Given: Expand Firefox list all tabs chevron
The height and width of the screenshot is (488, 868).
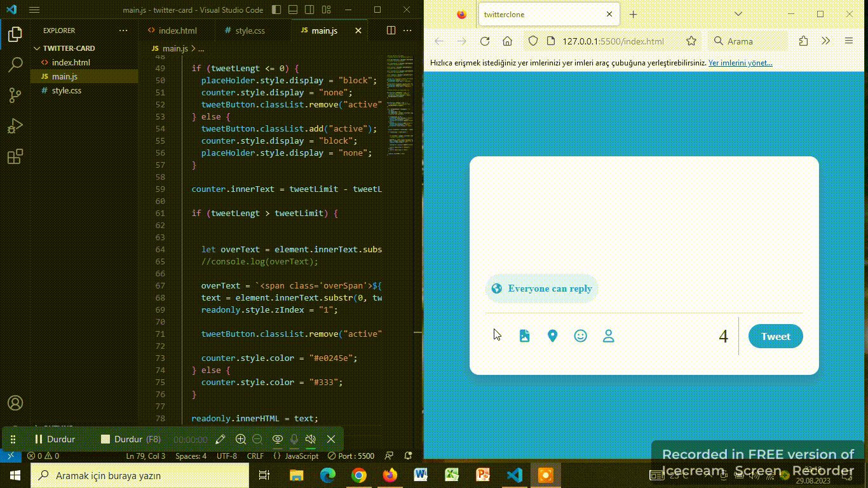Looking at the screenshot, I should (x=738, y=14).
